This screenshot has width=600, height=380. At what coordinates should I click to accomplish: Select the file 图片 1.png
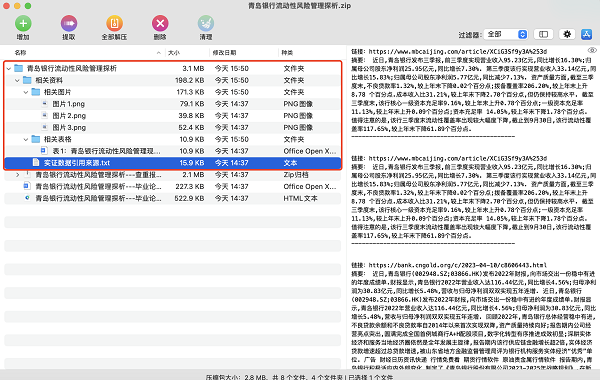click(173, 104)
